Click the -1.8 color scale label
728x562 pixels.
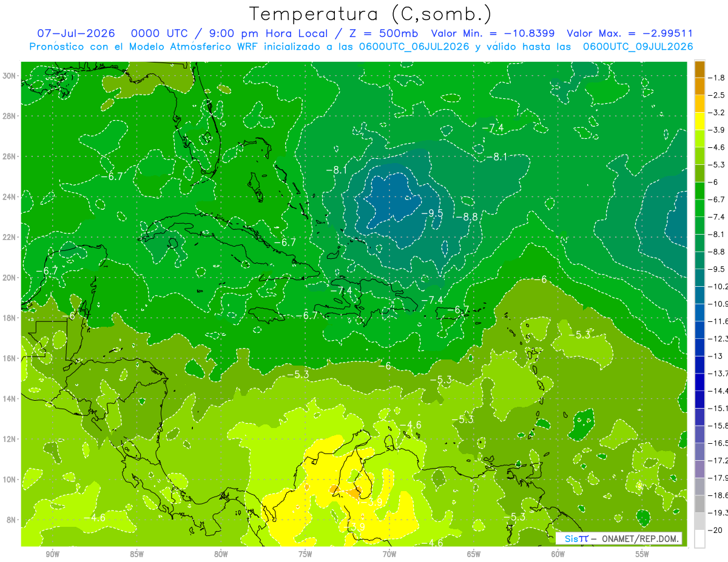pyautogui.click(x=716, y=78)
